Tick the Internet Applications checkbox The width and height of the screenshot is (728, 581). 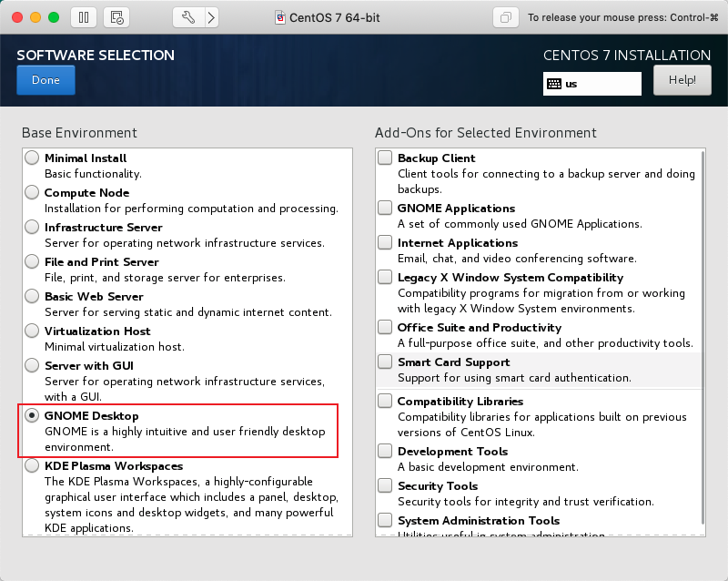[x=385, y=242]
